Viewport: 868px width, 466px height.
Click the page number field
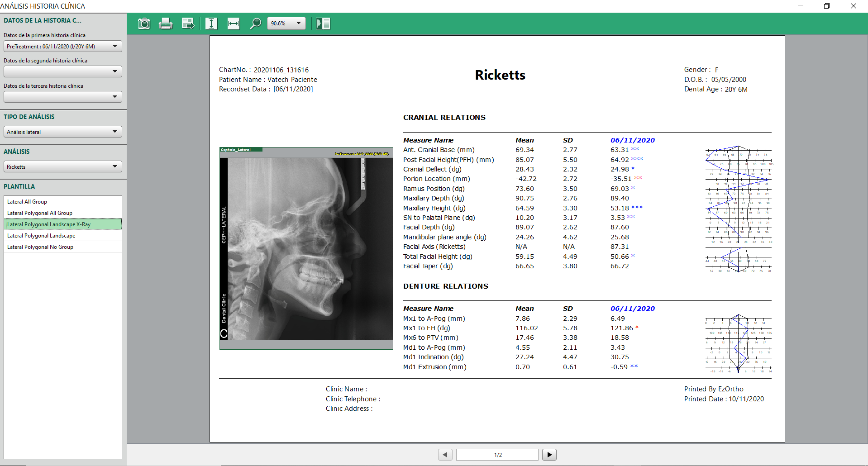coord(497,455)
